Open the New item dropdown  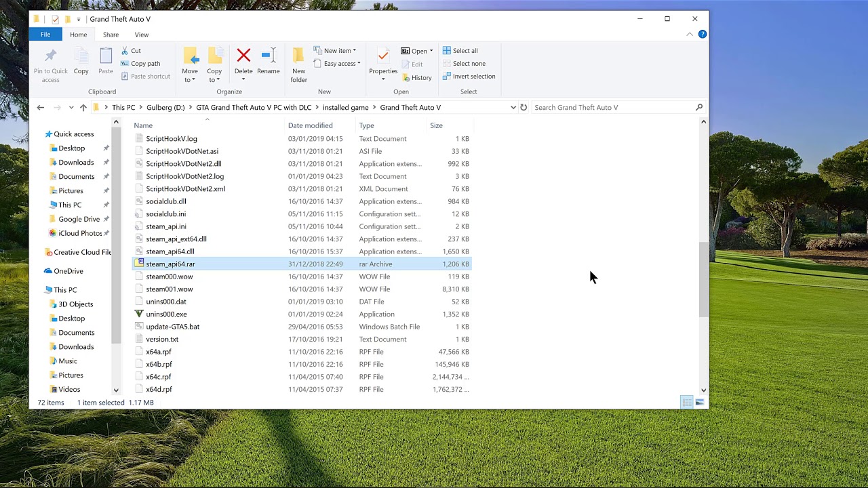coord(335,51)
